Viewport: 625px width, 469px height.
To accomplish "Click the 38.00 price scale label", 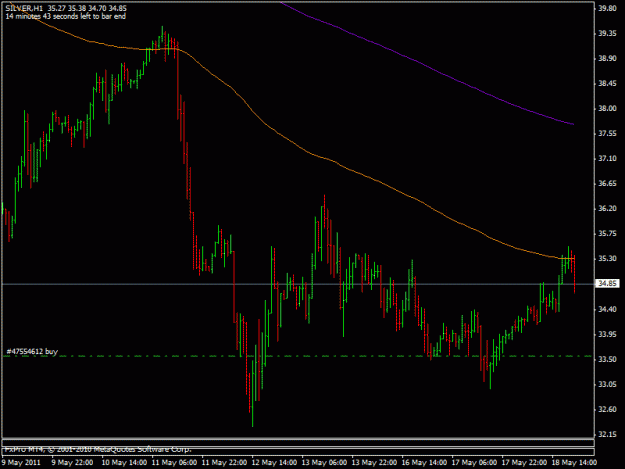I will click(x=607, y=109).
